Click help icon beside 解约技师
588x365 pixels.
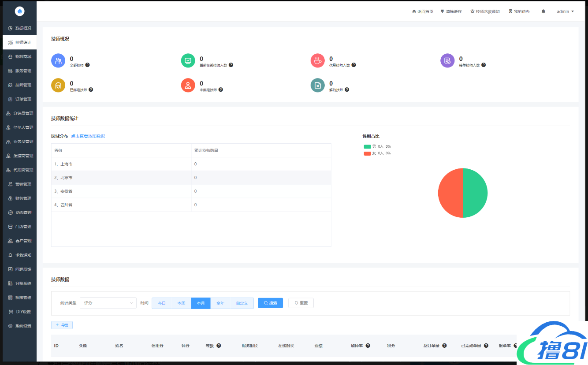[x=347, y=90]
